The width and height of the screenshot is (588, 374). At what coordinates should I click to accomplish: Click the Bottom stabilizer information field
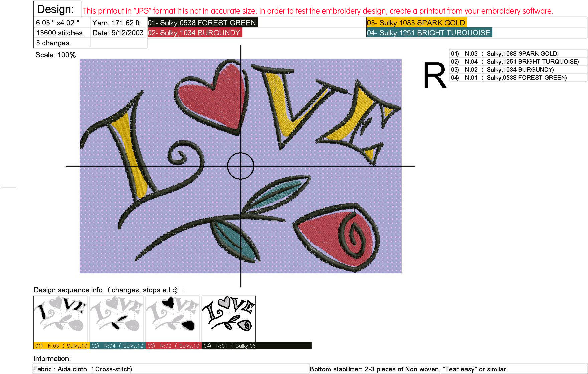[x=448, y=369]
